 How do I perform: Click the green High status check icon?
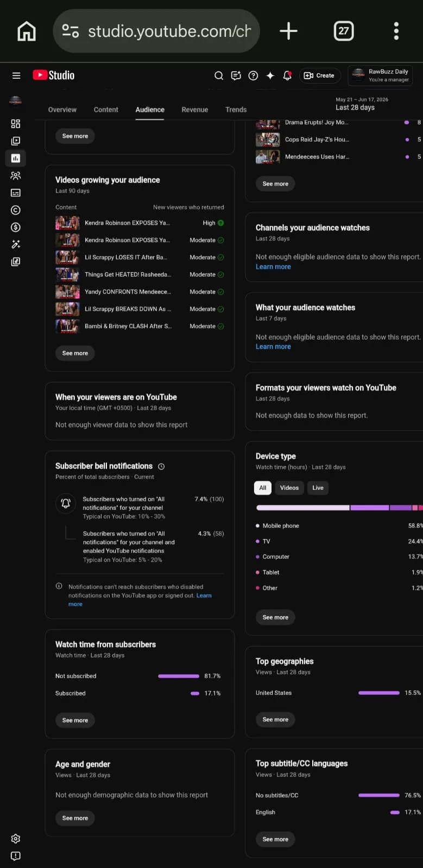220,223
